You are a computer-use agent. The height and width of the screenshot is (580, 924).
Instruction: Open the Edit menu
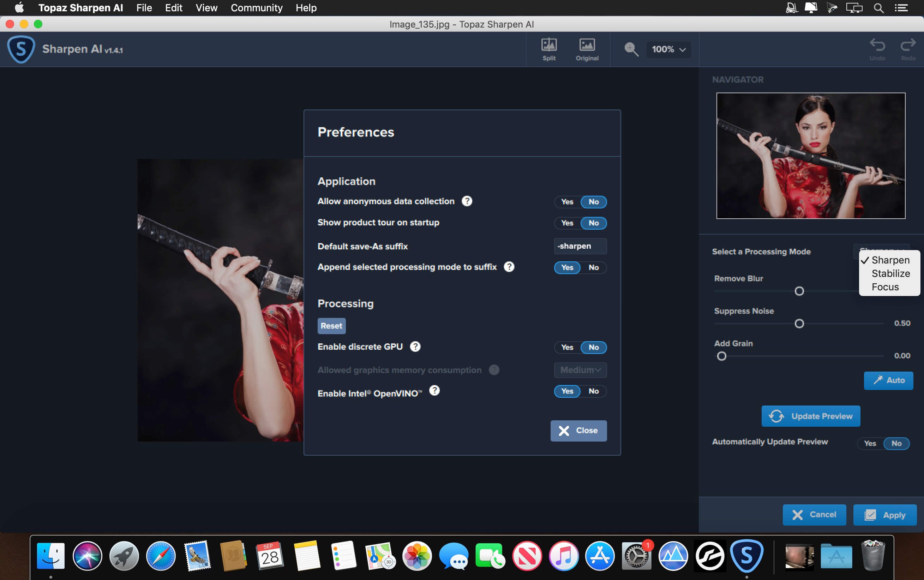[x=174, y=8]
